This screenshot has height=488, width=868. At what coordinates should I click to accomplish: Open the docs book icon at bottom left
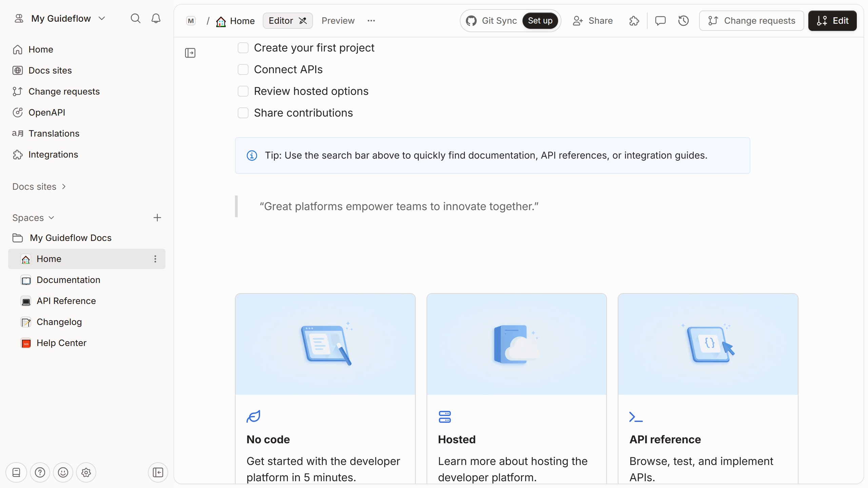[16, 472]
